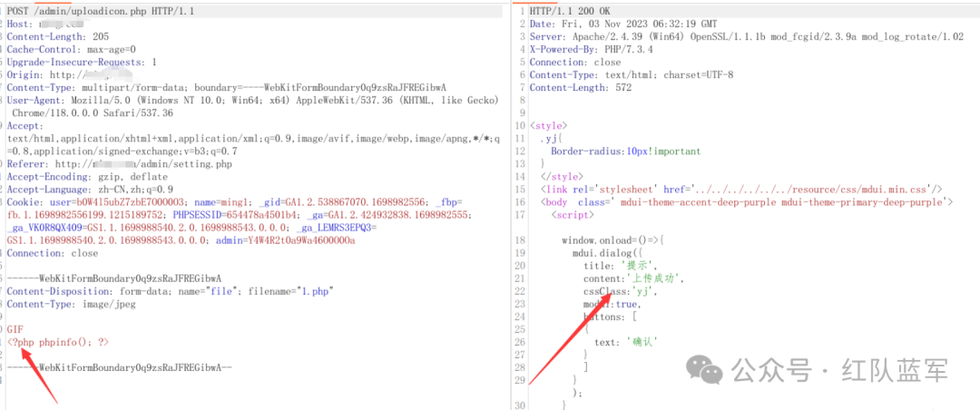The image size is (980, 410).
Task: Click the Server: Apache/2.4.39 header
Action: [x=746, y=37]
